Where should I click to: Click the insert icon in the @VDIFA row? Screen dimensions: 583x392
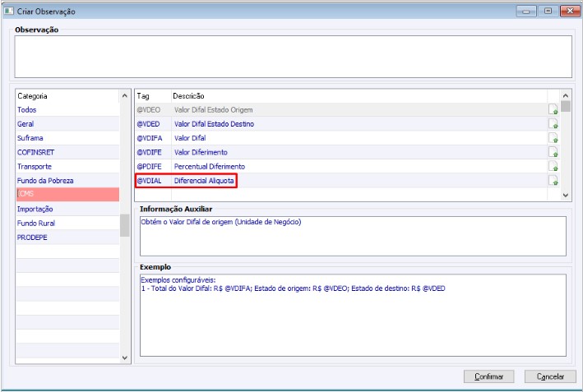(x=553, y=138)
